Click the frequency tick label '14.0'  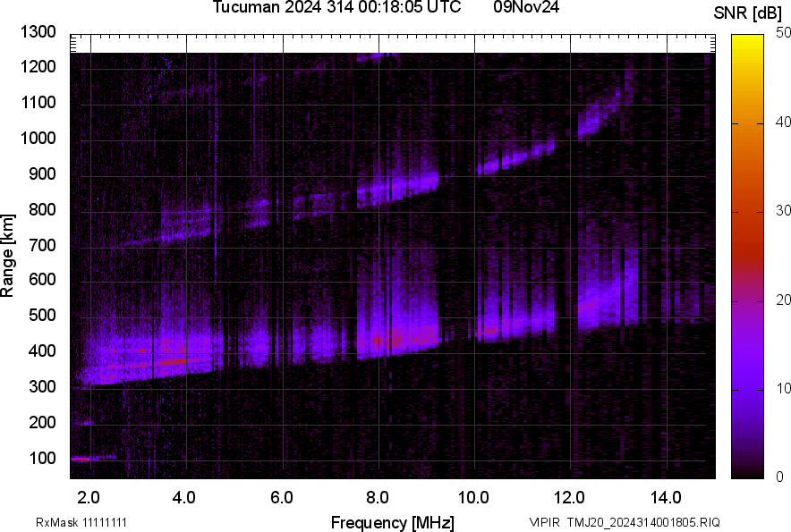666,498
